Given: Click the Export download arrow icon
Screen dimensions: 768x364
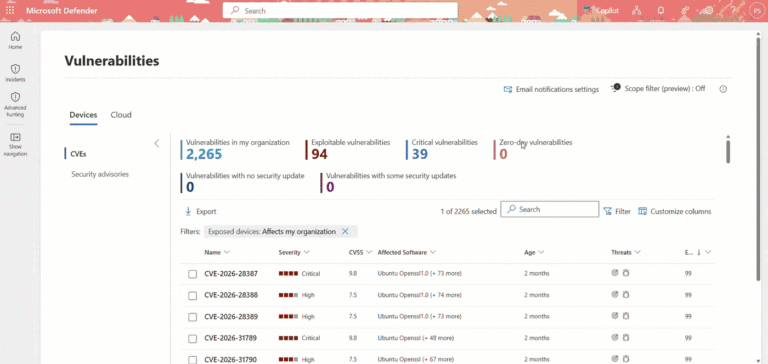Looking at the screenshot, I should point(188,211).
